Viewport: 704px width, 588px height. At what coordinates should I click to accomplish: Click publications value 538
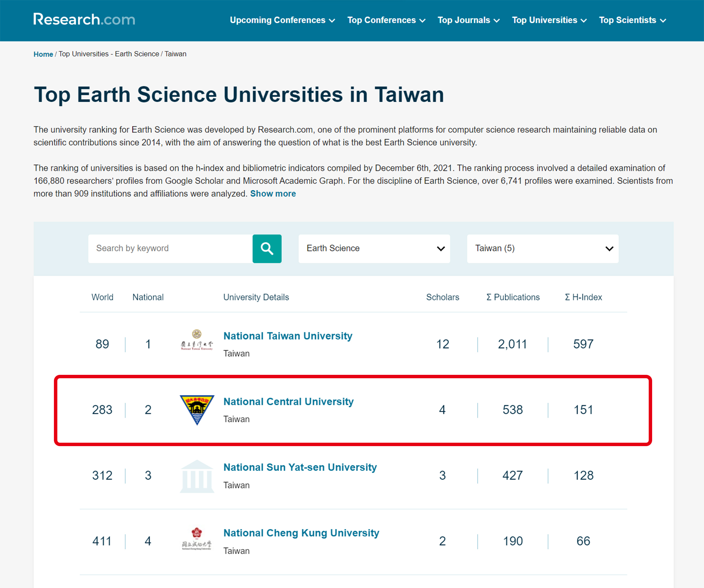[x=513, y=410]
